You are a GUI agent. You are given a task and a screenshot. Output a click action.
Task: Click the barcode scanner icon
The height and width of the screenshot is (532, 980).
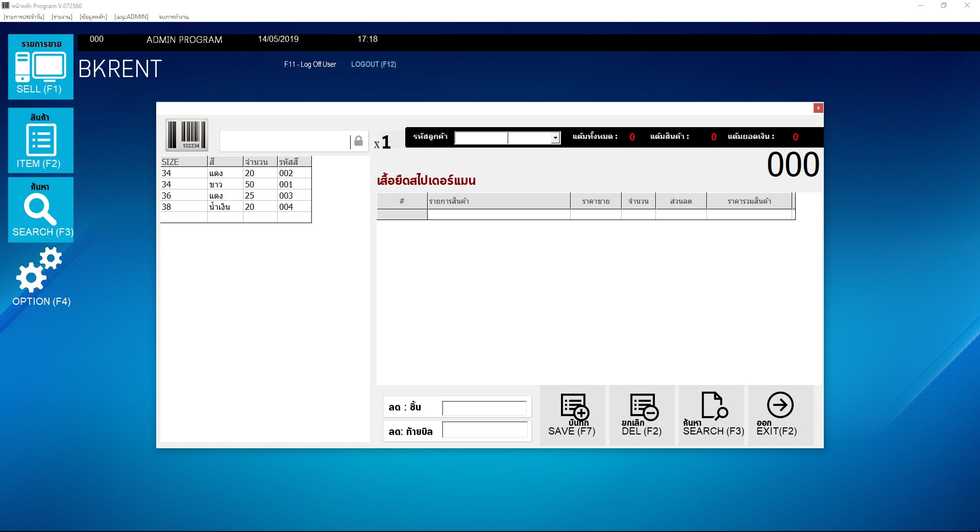pyautogui.click(x=187, y=135)
